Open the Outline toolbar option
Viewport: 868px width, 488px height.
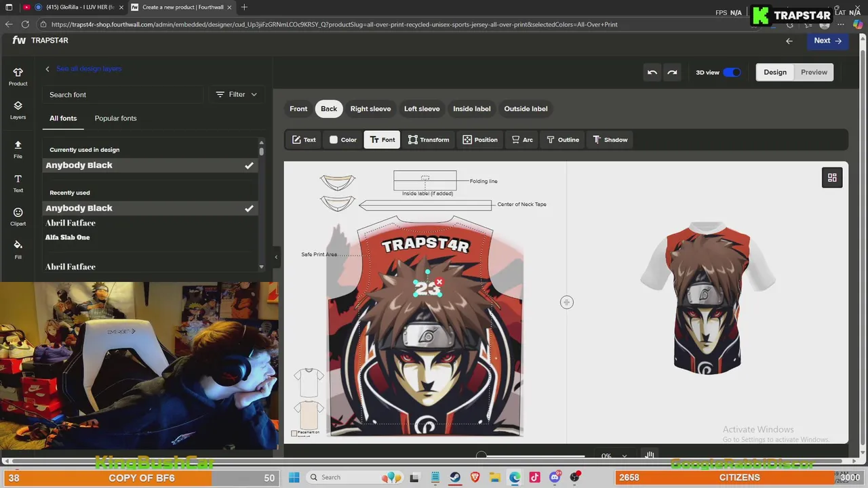point(563,140)
